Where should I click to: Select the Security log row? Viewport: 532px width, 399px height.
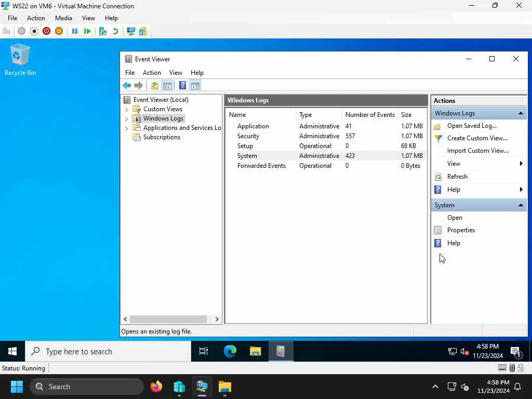326,136
